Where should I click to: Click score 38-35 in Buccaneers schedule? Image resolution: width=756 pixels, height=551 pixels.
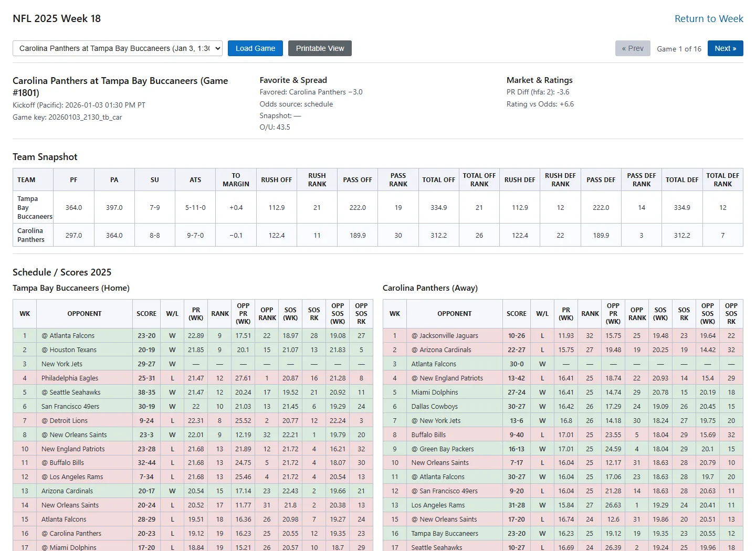tap(146, 392)
